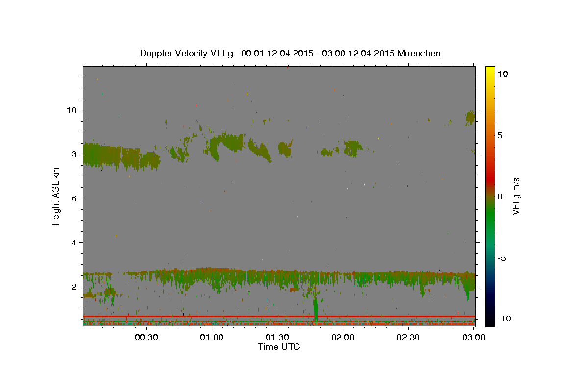This screenshot has width=588, height=392.
Task: Click the '02:00' time axis label
Action: coord(343,337)
